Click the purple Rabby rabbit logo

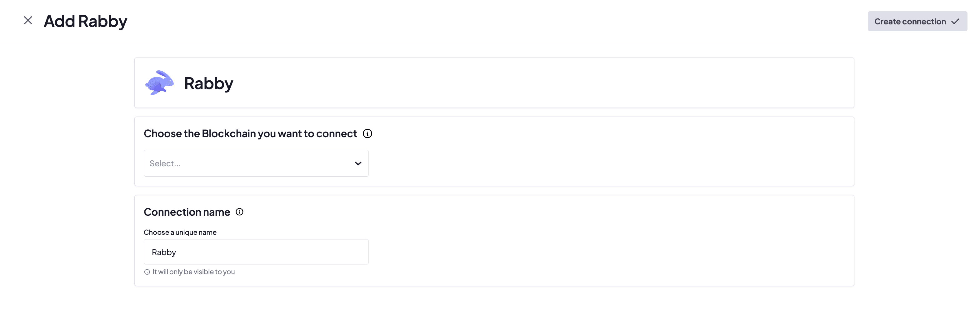pyautogui.click(x=159, y=83)
